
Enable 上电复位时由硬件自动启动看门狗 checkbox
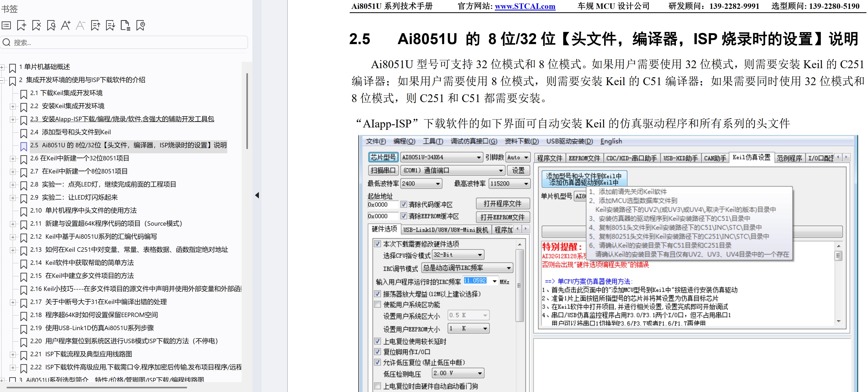pos(378,386)
